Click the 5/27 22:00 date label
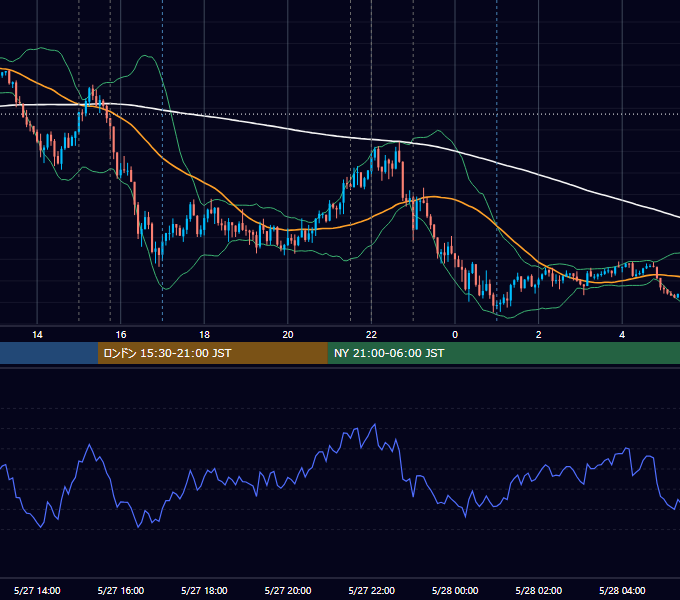This screenshot has height=600, width=680. click(x=372, y=590)
